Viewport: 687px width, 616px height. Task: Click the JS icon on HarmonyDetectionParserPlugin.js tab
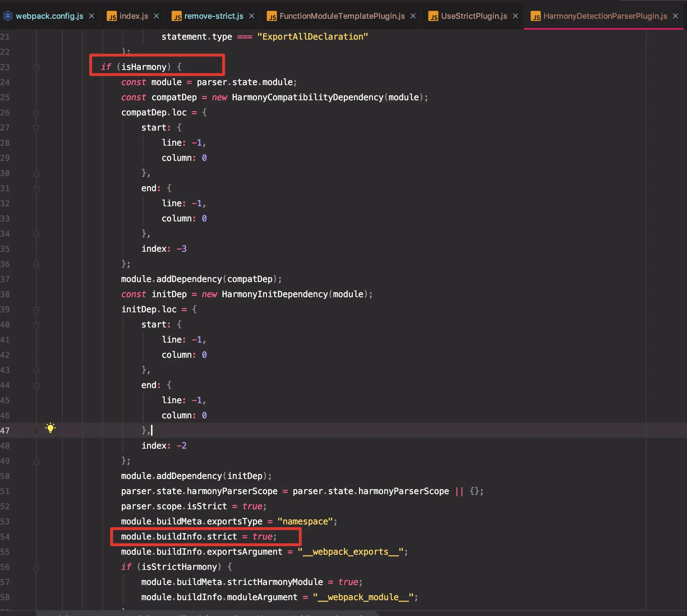pyautogui.click(x=536, y=16)
